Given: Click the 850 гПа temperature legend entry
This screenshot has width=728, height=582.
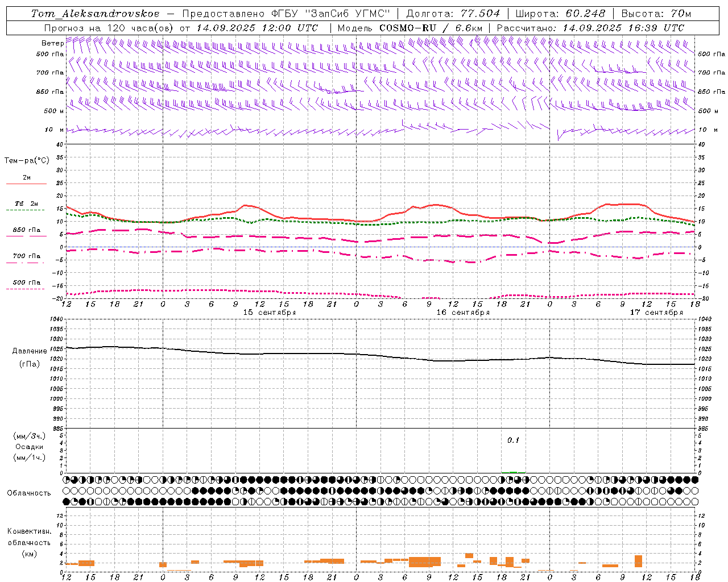Looking at the screenshot, I should (x=26, y=230).
